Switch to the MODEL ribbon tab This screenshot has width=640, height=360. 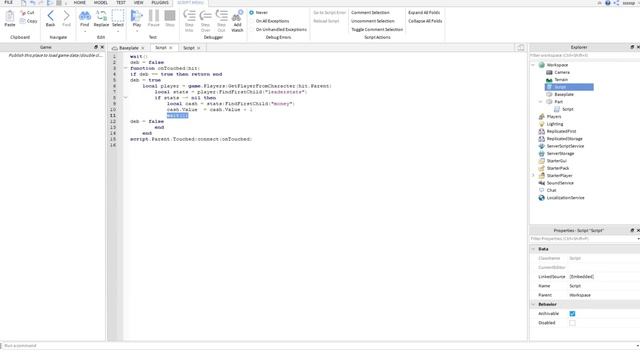click(101, 2)
